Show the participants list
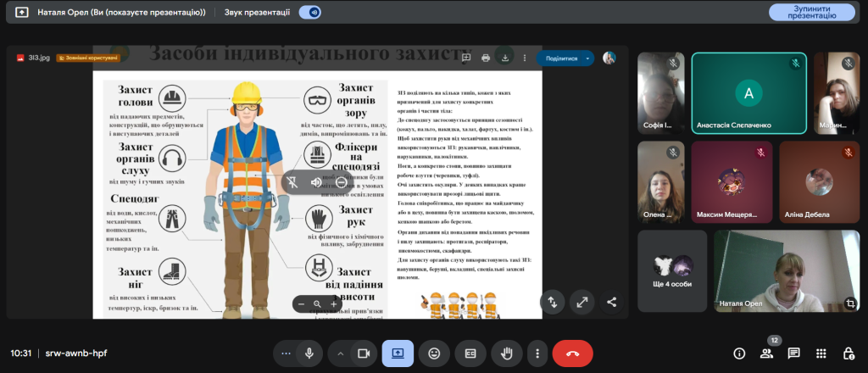Screen dimensions: 868x373 (x=766, y=354)
